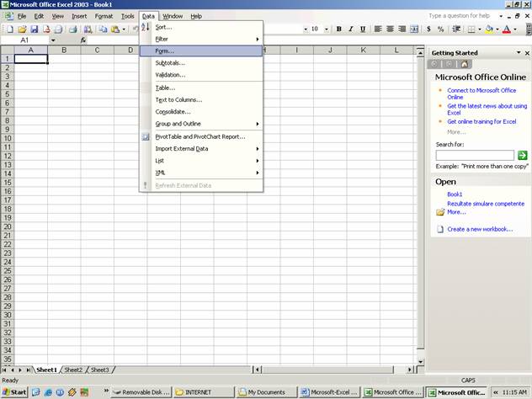Open Get online training for Excel link

[x=481, y=121]
